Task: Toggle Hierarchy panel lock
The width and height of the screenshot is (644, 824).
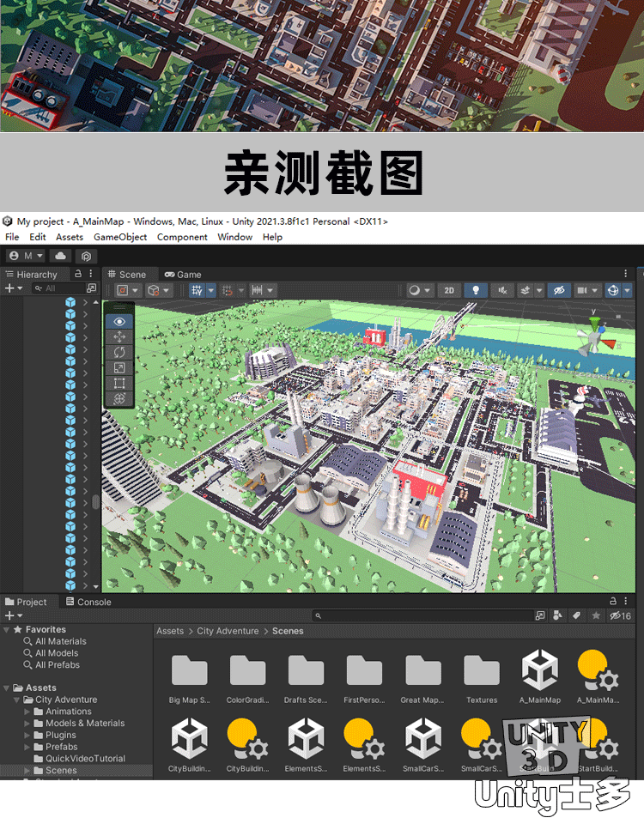Action: point(78,273)
